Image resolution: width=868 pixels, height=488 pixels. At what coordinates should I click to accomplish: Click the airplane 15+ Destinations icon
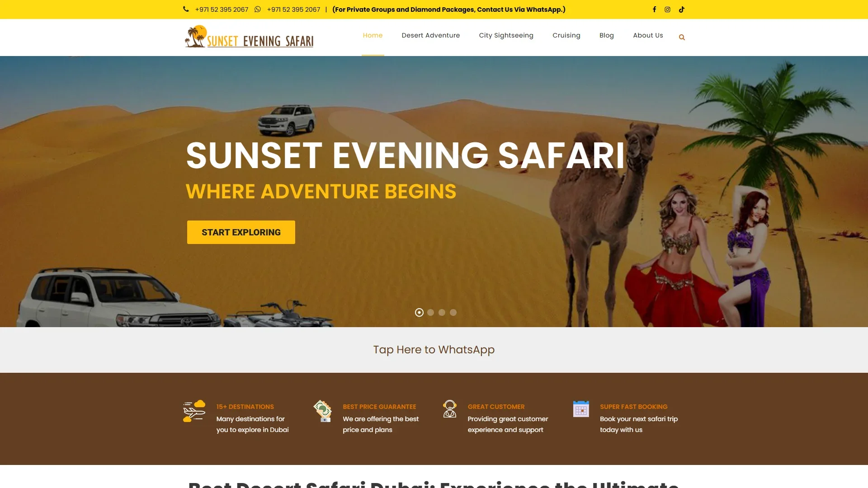click(x=194, y=411)
